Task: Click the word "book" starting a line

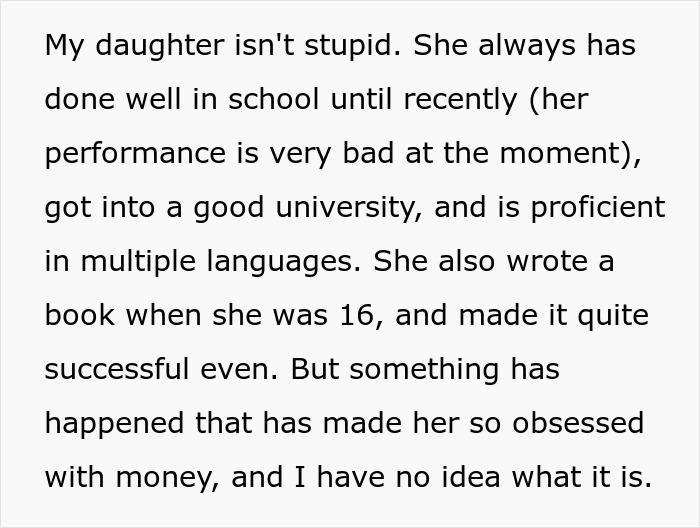Action: 80,316
